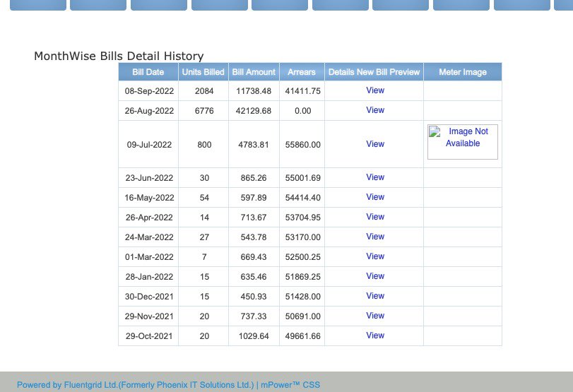Image resolution: width=573 pixels, height=392 pixels.
Task: Select the 30-Dec-2021 date cell
Action: click(149, 296)
